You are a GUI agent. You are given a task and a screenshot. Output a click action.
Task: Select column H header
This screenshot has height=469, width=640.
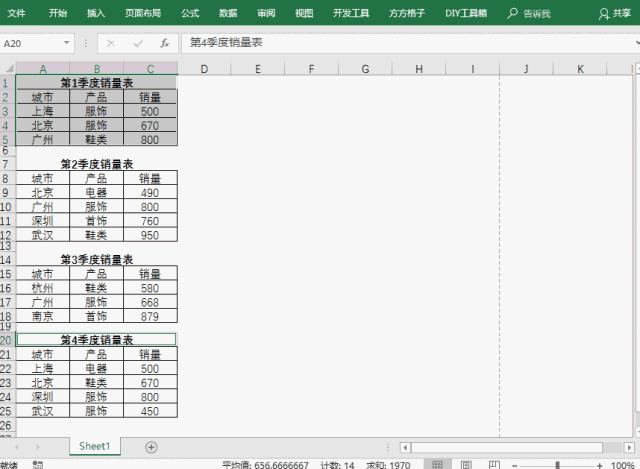[419, 69]
